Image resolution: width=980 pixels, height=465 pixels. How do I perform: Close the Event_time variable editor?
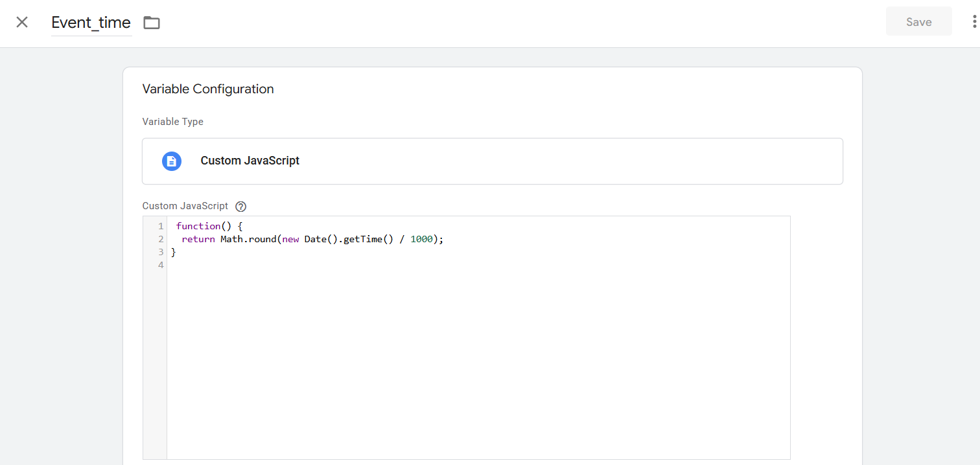point(22,22)
